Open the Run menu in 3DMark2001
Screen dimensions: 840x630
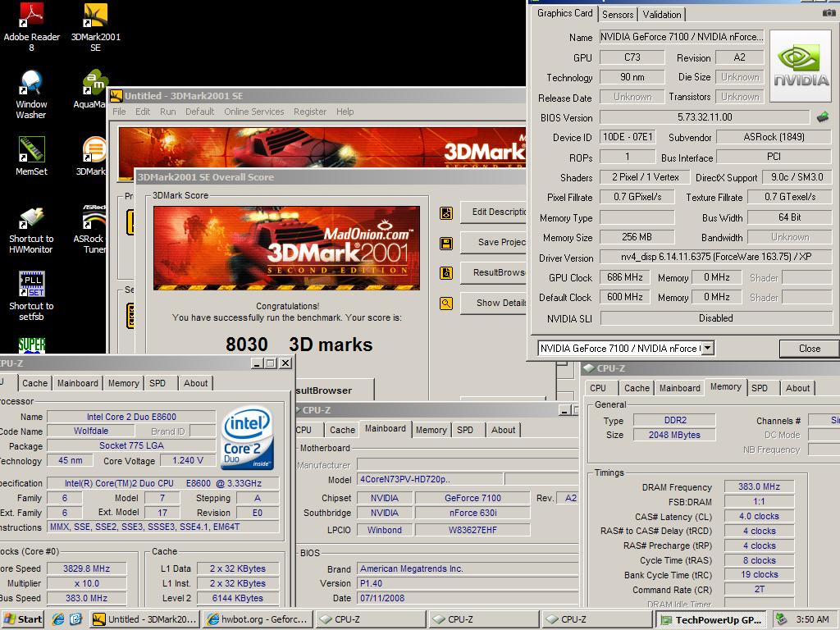(x=167, y=112)
